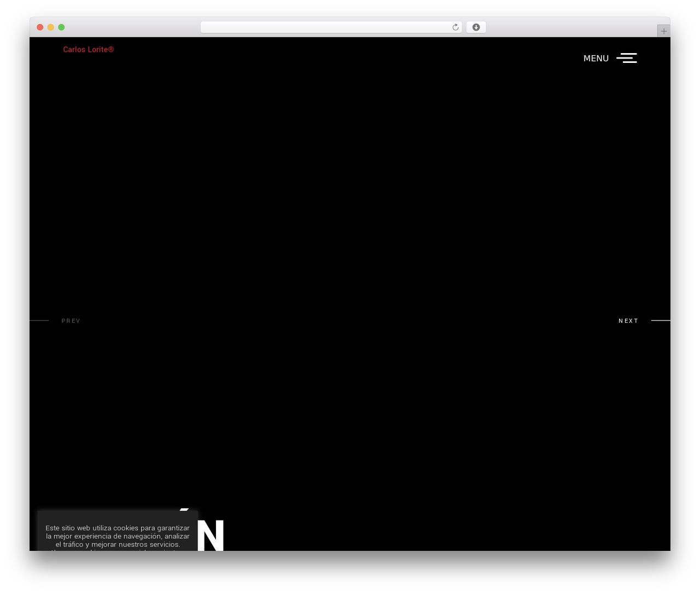Click the MENU label
The width and height of the screenshot is (700, 593).
pyautogui.click(x=596, y=59)
